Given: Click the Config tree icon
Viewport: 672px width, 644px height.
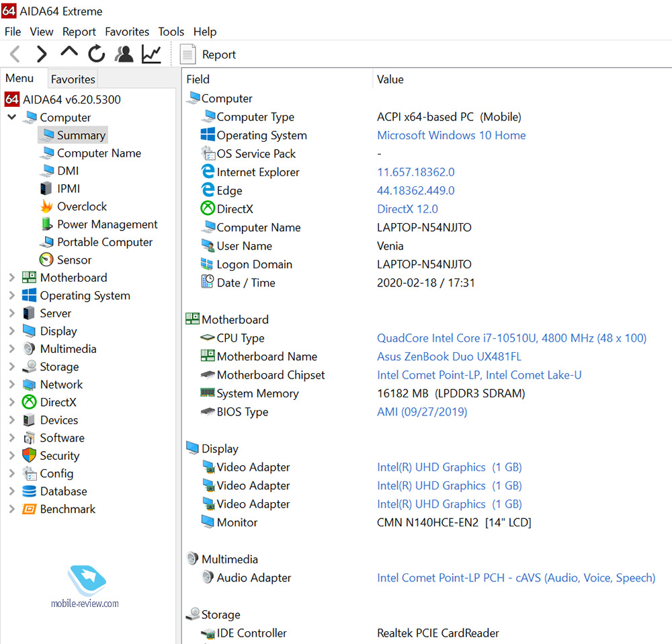Looking at the screenshot, I should (x=29, y=473).
